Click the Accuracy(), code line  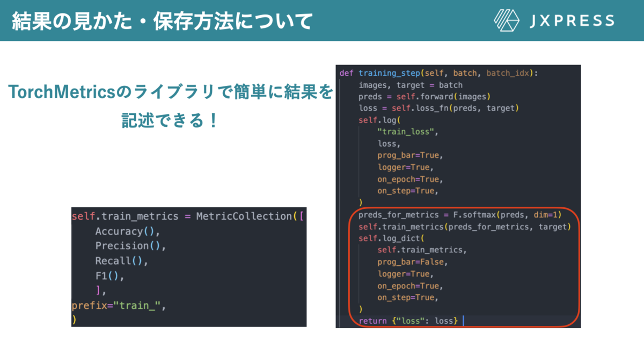click(x=128, y=231)
